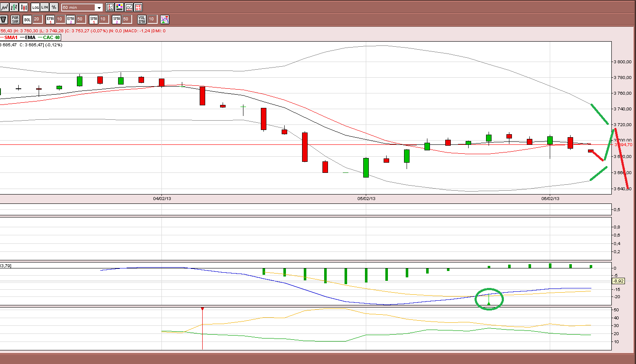Select the bar chart style icon
Screen dimensions: 636x364
tap(14, 7)
